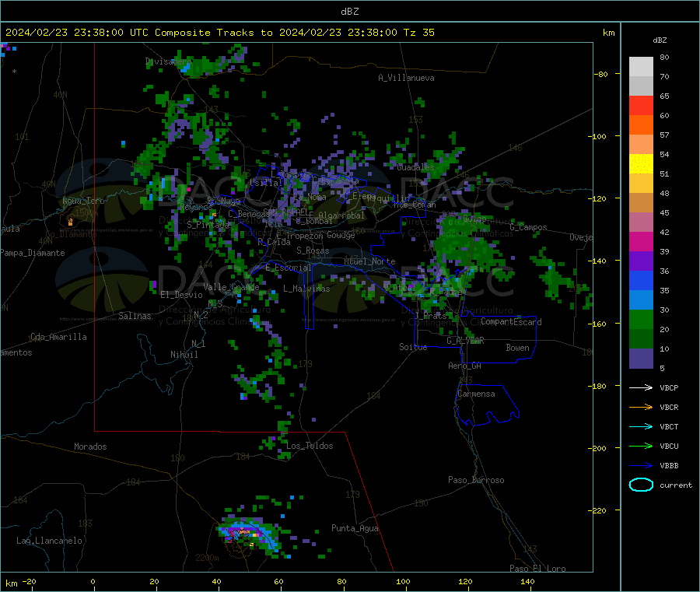Viewport: 700px width, 592px height.
Task: Click the Paso_Barroso map label
Action: [476, 480]
